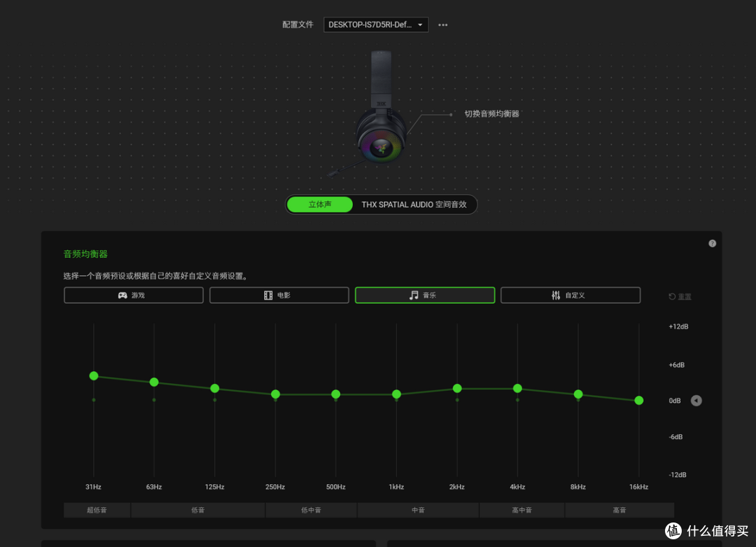Switch to THX SPATIAL AUDIO 空间音效

click(414, 205)
